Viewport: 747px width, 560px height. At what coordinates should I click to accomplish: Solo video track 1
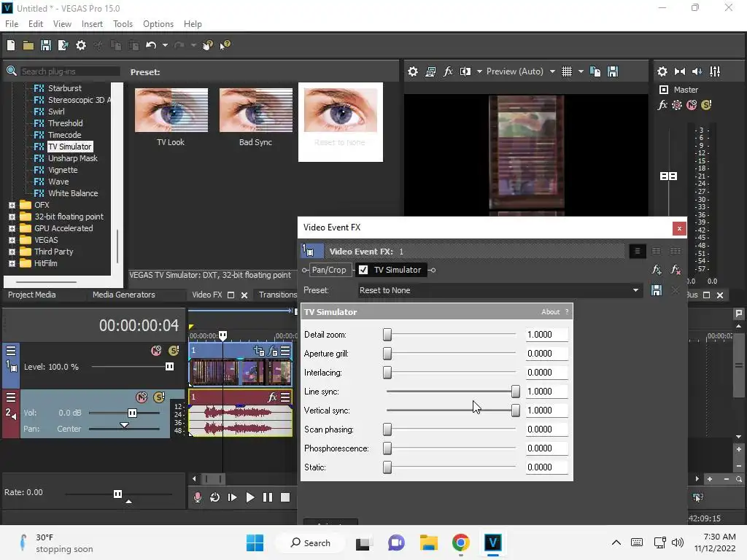click(x=174, y=351)
